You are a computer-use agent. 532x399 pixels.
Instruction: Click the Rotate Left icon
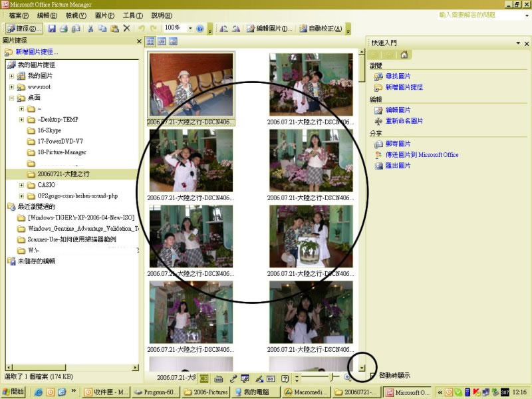(224, 29)
